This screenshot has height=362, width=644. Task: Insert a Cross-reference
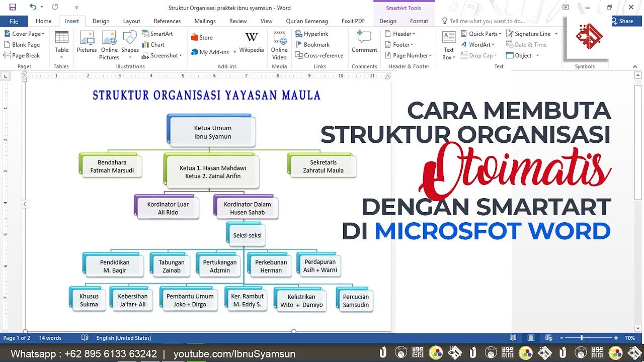pyautogui.click(x=319, y=56)
